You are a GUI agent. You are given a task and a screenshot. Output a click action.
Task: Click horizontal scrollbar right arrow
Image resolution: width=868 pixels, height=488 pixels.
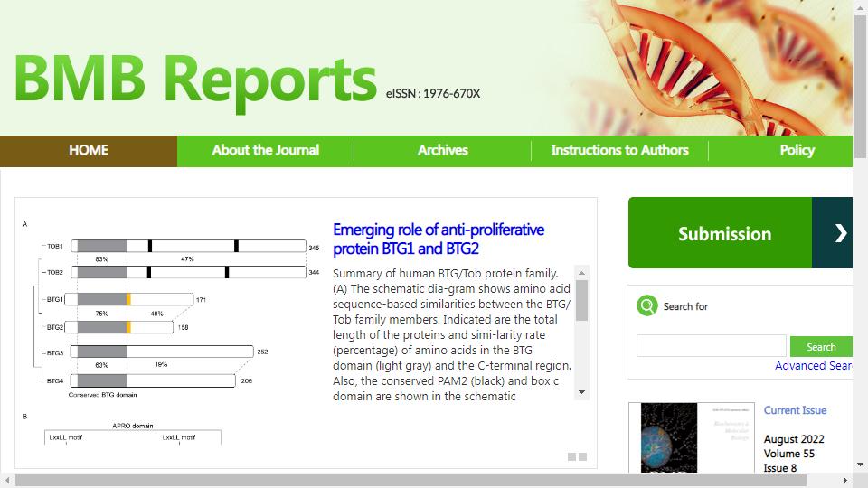click(845, 480)
